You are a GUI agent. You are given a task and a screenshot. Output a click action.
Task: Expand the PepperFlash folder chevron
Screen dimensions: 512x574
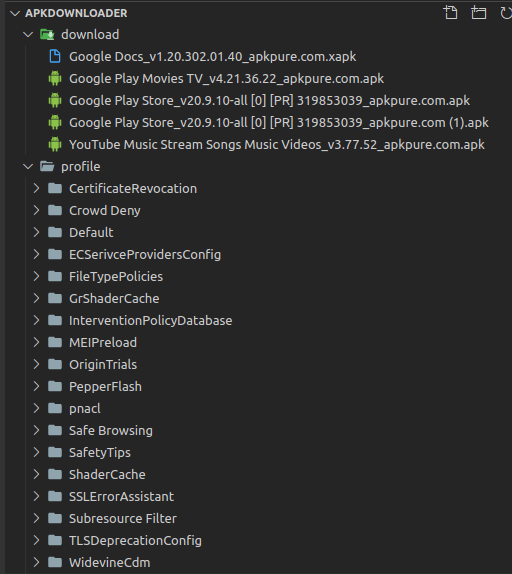click(36, 386)
